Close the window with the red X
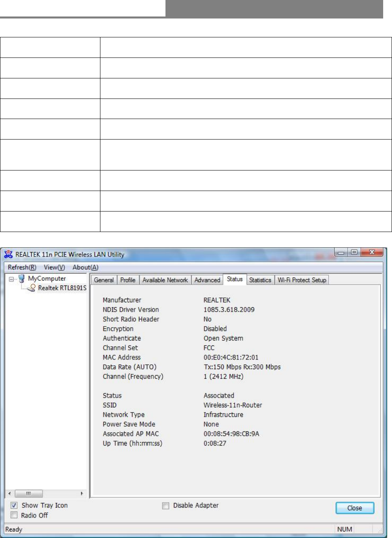The image size is (392, 538). pyautogui.click(x=372, y=253)
